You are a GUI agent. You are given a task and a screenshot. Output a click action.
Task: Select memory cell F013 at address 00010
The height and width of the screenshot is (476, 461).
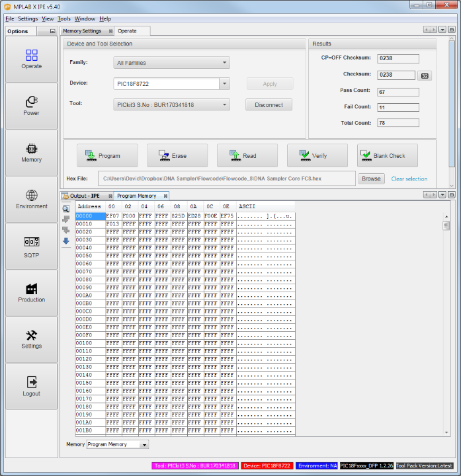[x=112, y=223]
